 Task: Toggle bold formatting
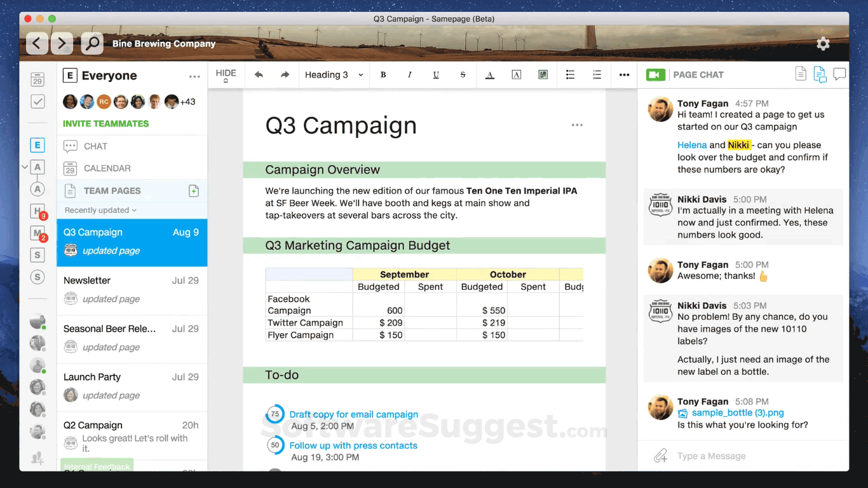(383, 74)
